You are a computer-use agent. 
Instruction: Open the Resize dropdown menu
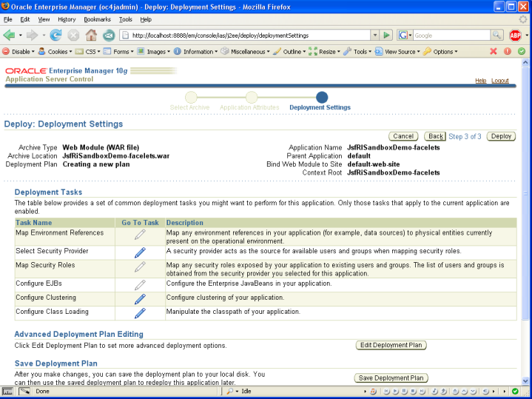click(x=324, y=51)
